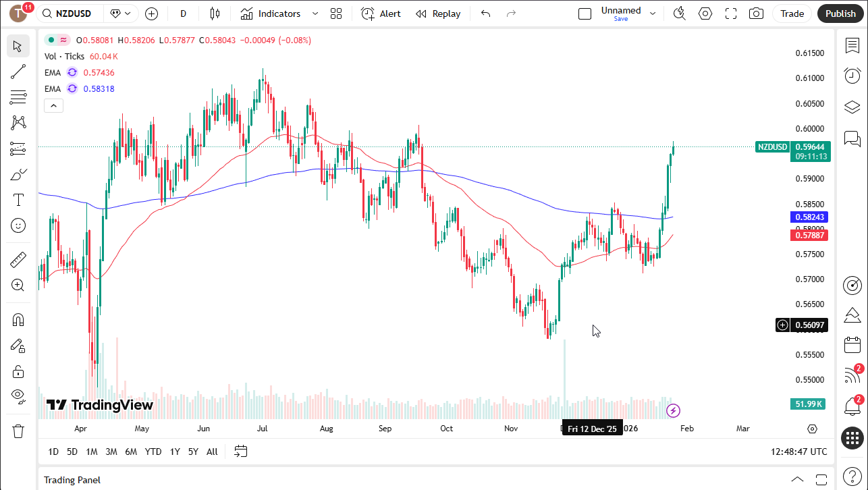Toggle magnet mode for drawings
This screenshot has width=868, height=490.
point(18,320)
